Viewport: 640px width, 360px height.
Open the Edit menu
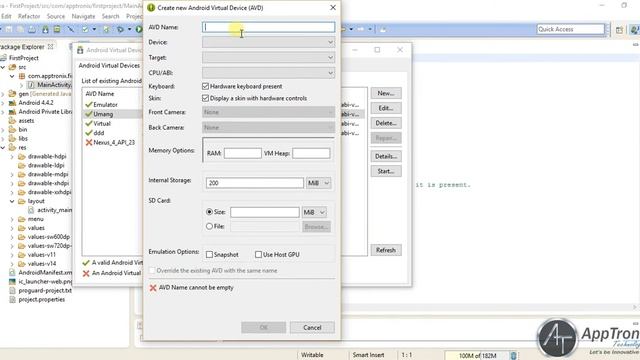[x=6, y=16]
